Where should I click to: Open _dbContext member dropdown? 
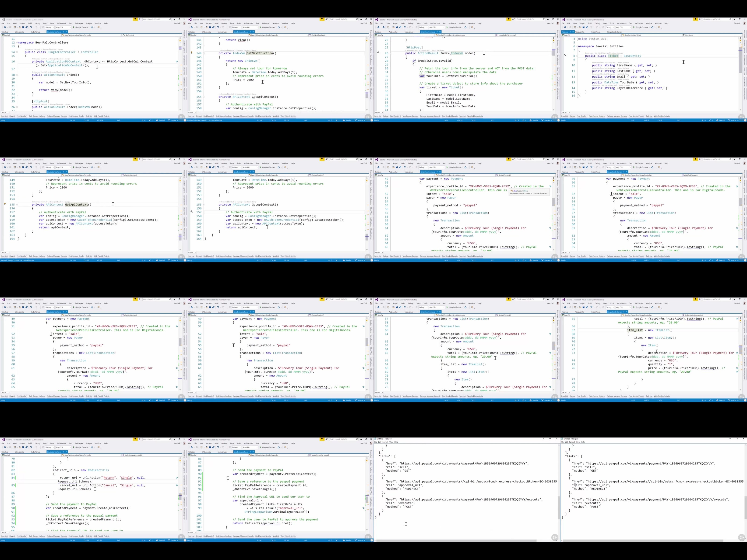[x=152, y=35]
